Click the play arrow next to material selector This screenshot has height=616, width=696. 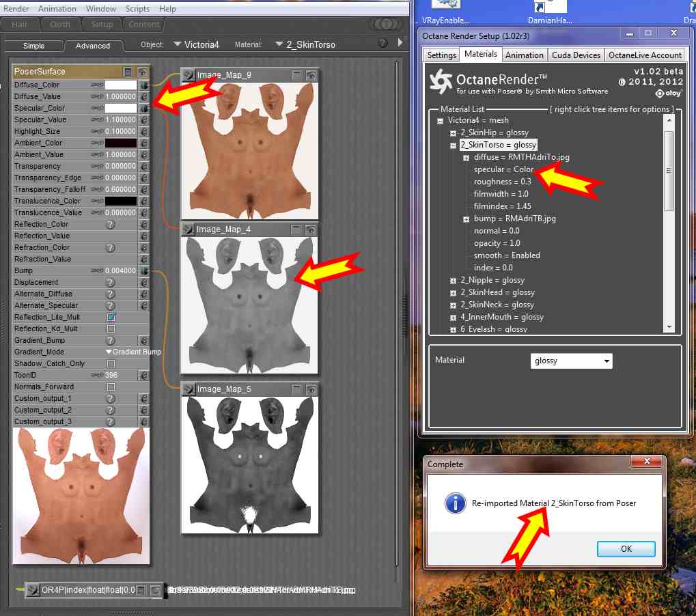coord(400,42)
